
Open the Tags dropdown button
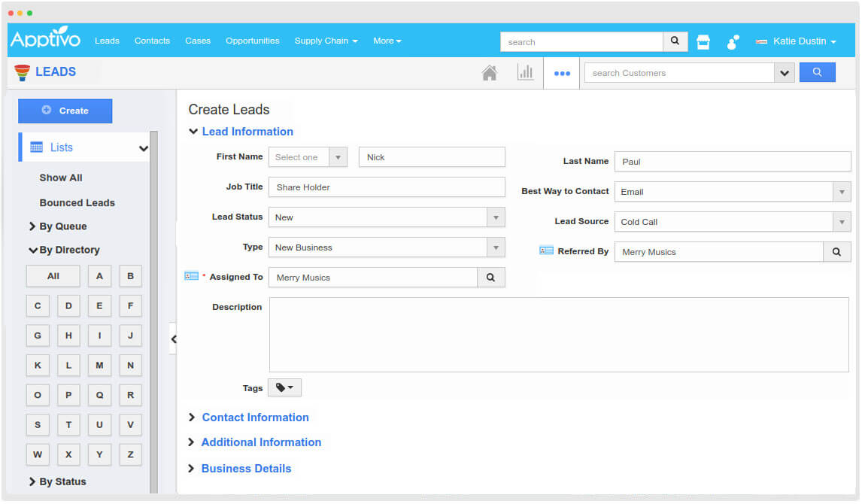pyautogui.click(x=284, y=387)
